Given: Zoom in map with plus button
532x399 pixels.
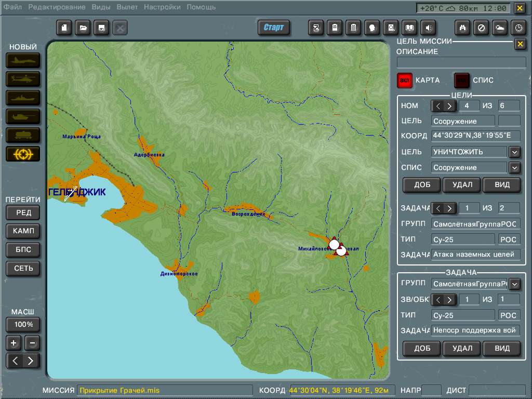Looking at the screenshot, I should (x=14, y=343).
